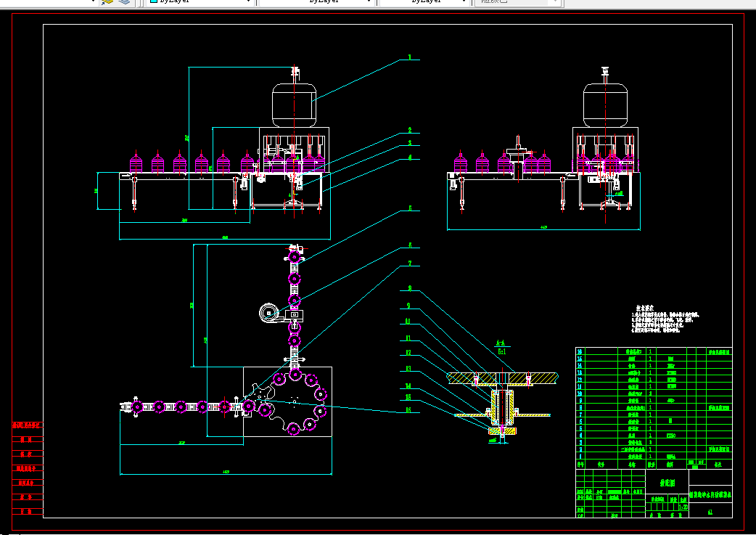Click the 1:20 scale cell in title block
This screenshot has width=756, height=535.
click(x=683, y=507)
